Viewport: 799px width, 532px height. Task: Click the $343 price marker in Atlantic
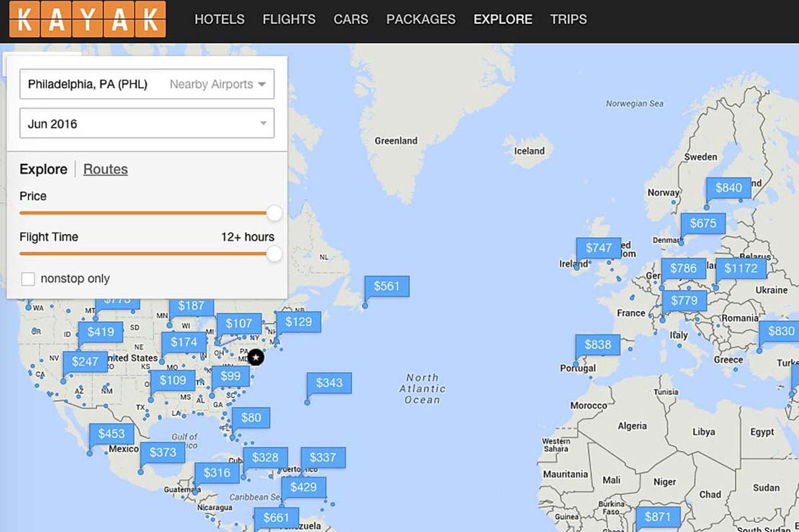[x=329, y=382]
